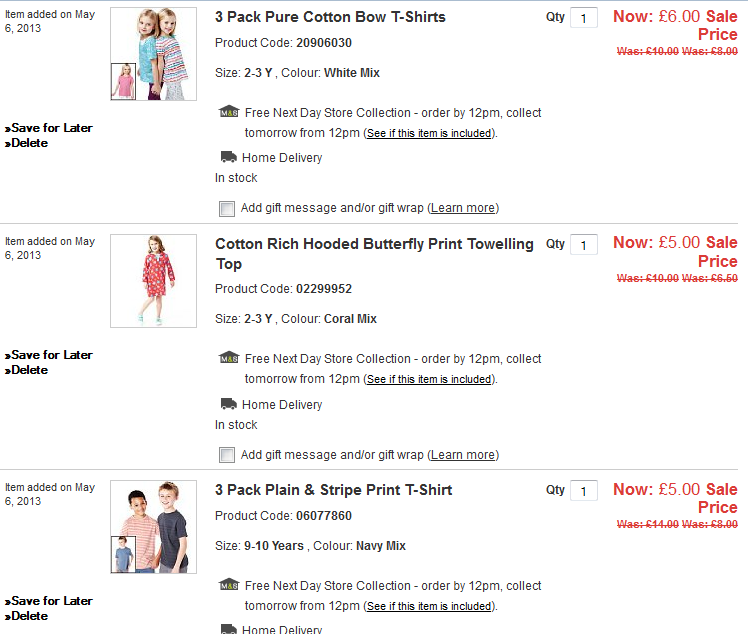Click M&S store collection icon for Bow T-Shirts
748x634 pixels.
[x=229, y=112]
